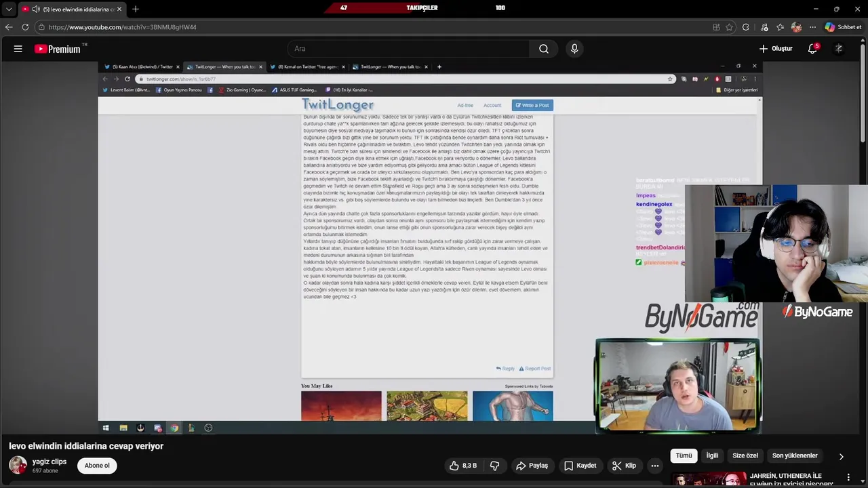Open yagiz clips channel name link
Viewport: 868px width, 488px height.
tap(50, 462)
